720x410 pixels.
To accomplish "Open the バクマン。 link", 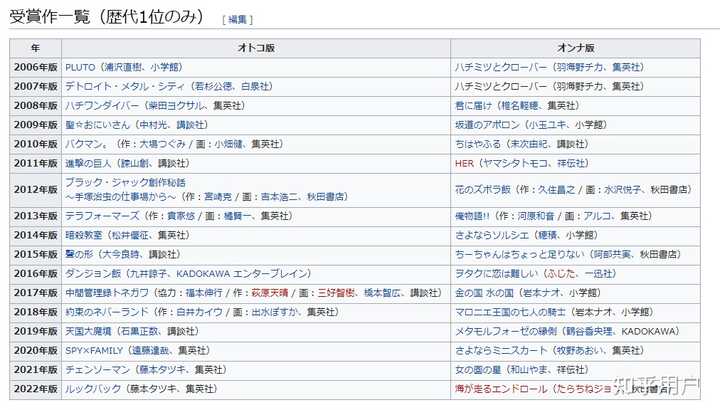I will [86, 144].
